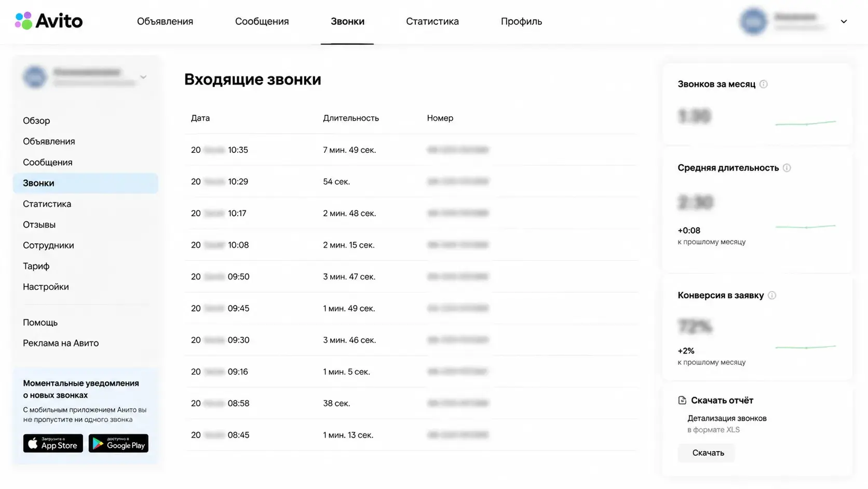Expand the header account dropdown arrow
Image resolution: width=868 pixels, height=489 pixels.
pyautogui.click(x=844, y=21)
